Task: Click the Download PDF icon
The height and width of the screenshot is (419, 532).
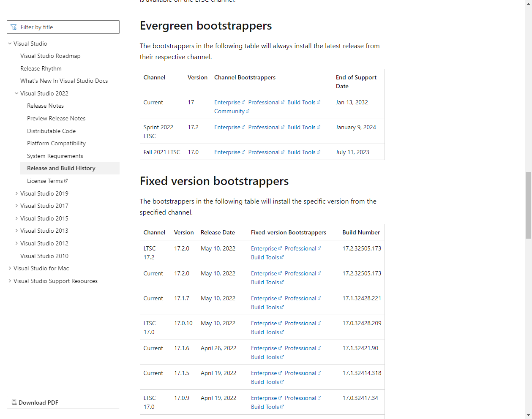Action: 14,403
